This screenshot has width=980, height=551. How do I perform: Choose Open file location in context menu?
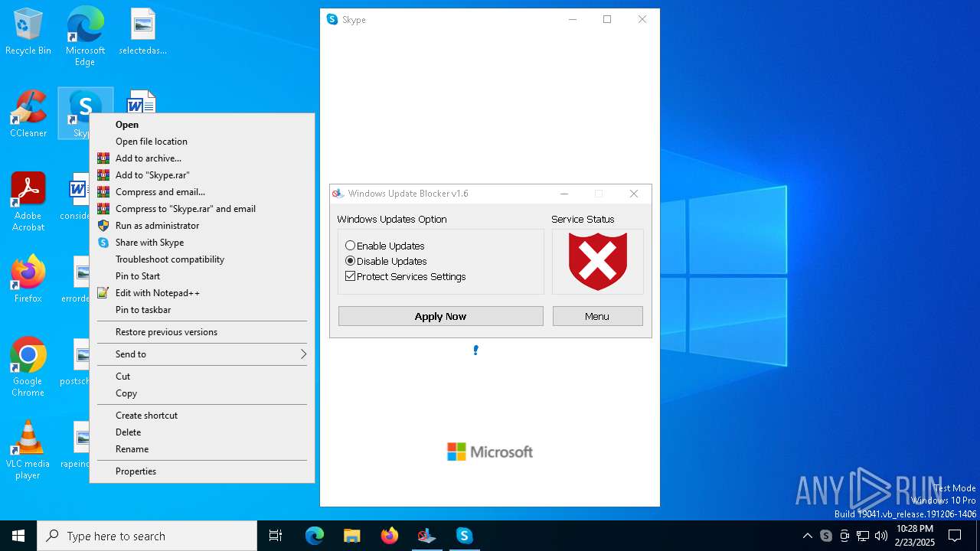202,142
